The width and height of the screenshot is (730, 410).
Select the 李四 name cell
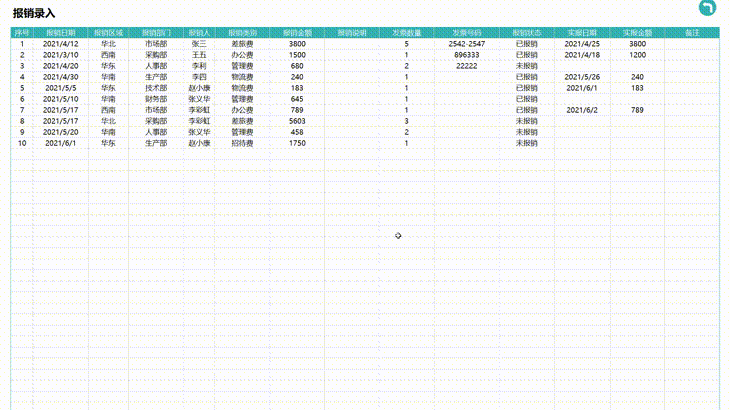(x=199, y=77)
